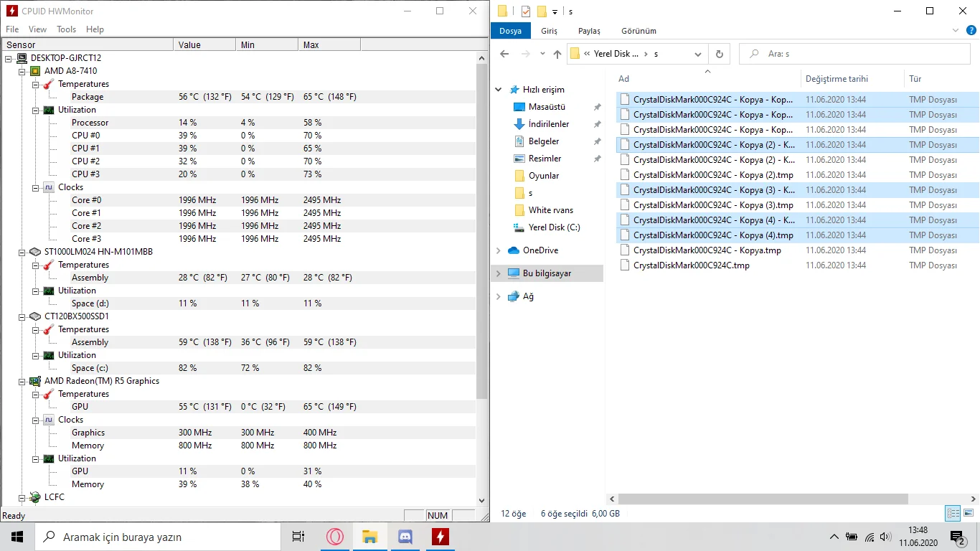Click the Windows taskbar search box
Screen dimensions: 980x551
point(158,537)
